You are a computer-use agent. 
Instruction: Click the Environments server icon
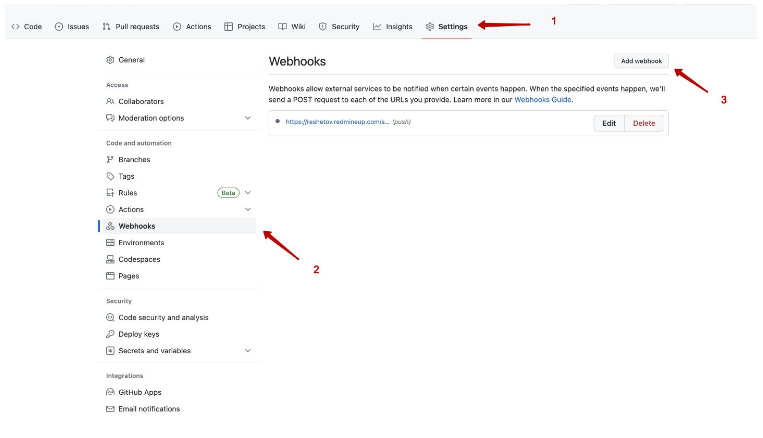tap(110, 242)
